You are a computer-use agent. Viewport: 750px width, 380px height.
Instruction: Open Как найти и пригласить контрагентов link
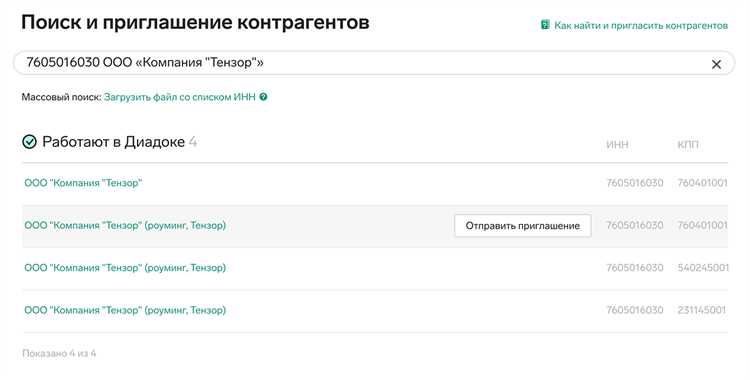tap(641, 25)
